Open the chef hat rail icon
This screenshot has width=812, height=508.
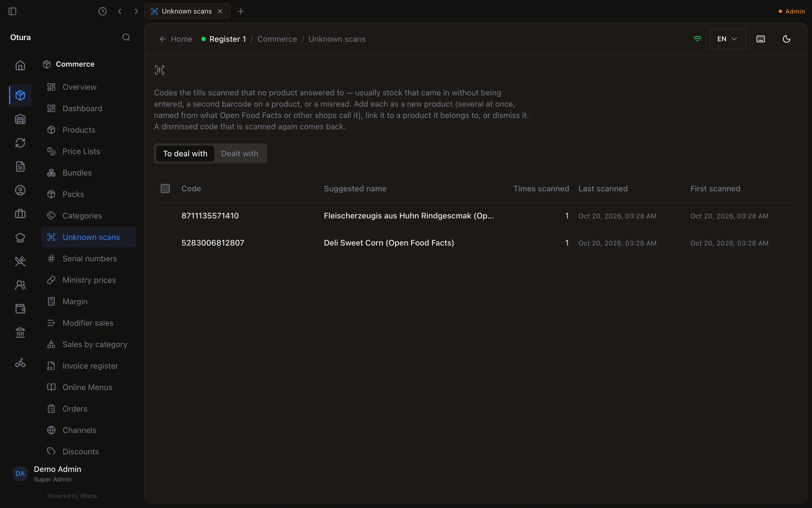pos(21,238)
